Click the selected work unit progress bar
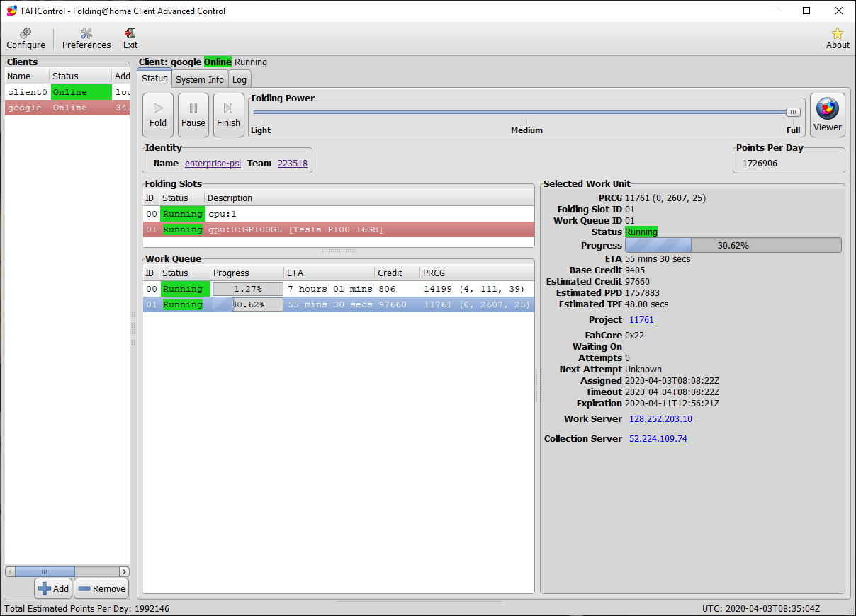The height and width of the screenshot is (616, 856). tap(733, 245)
